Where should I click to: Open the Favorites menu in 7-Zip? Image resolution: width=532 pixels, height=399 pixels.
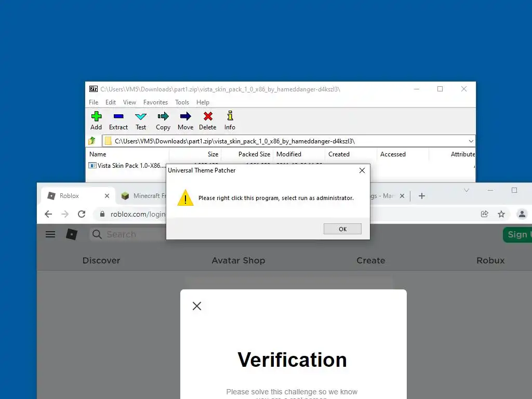pyautogui.click(x=155, y=102)
